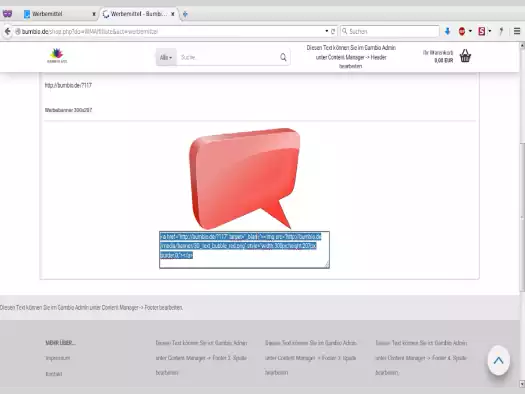Viewport: 525px width, 394px height.
Task: Click the http://bumbis.de/?117 link text
Action: coord(68,85)
